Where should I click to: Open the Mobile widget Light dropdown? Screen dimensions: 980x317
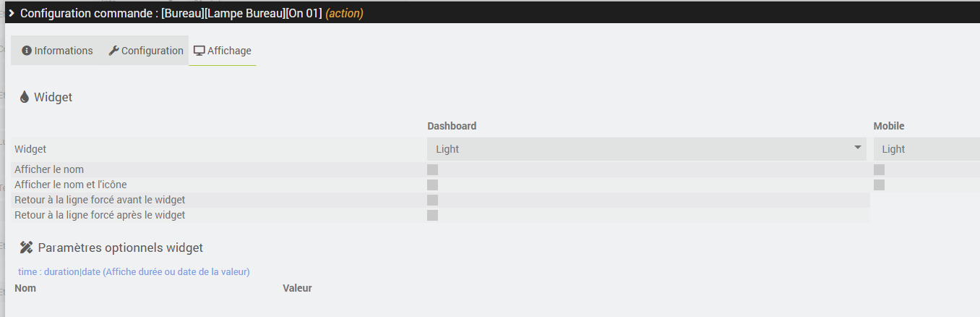927,149
